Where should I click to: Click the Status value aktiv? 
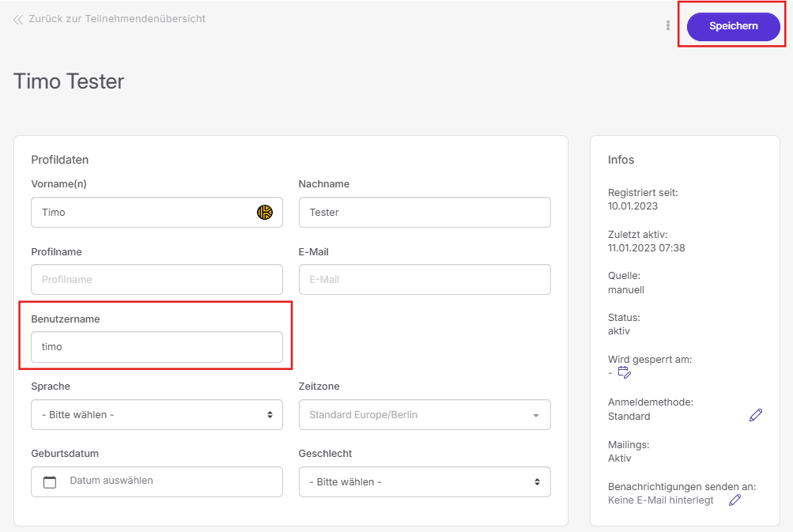pyautogui.click(x=619, y=330)
